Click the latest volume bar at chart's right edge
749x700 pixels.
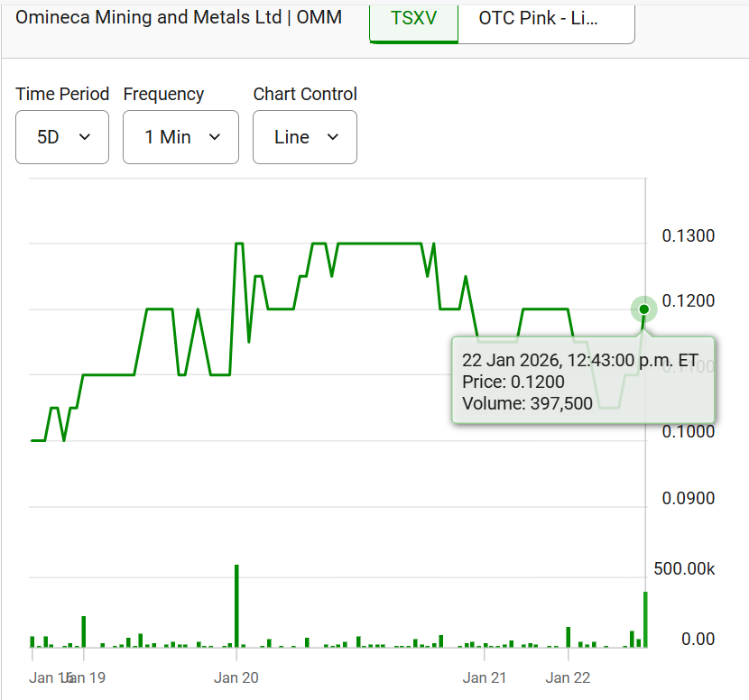pos(645,620)
